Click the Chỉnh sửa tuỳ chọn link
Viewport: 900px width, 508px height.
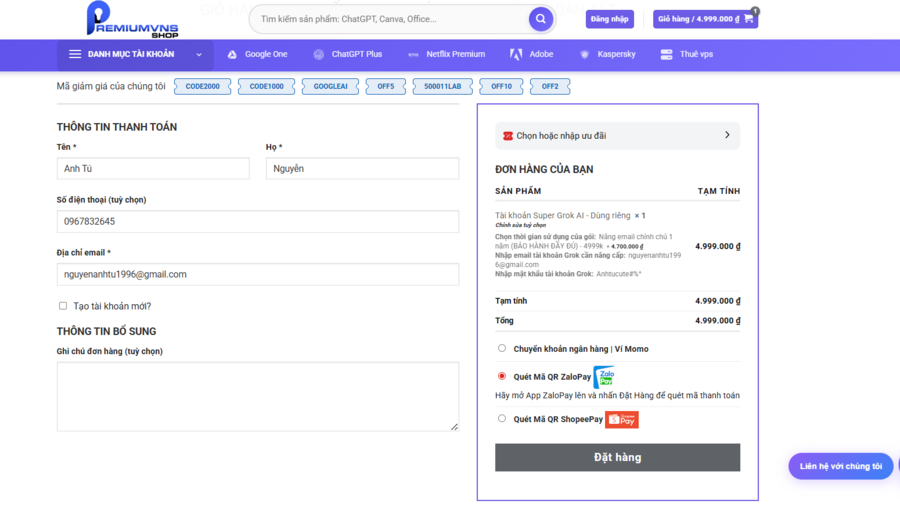point(521,225)
